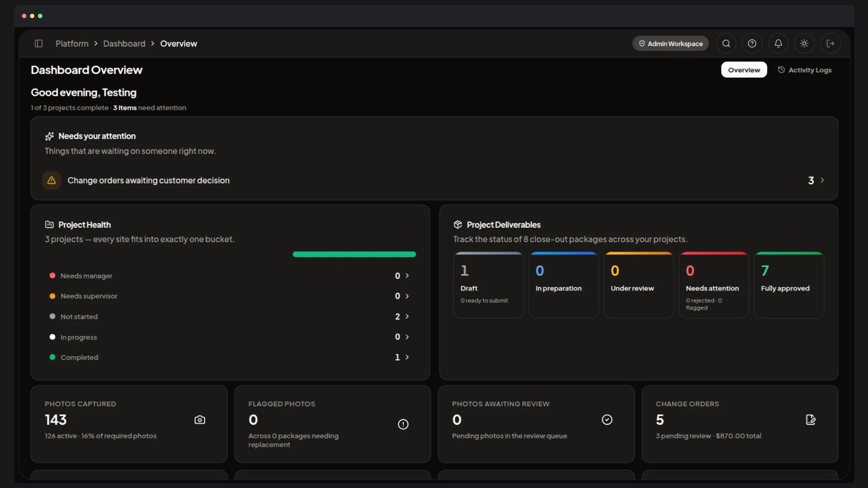Click the checkmark icon in Photos Awaiting Review
The image size is (868, 488).
[607, 420]
